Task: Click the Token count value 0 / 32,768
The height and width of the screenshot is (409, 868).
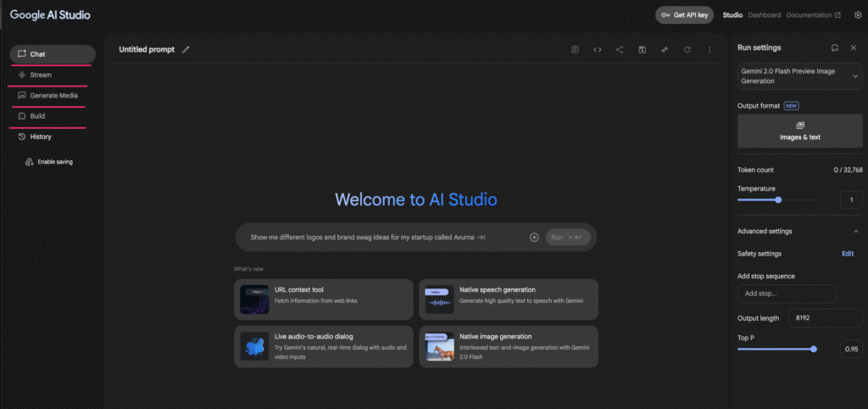Action: pos(848,171)
